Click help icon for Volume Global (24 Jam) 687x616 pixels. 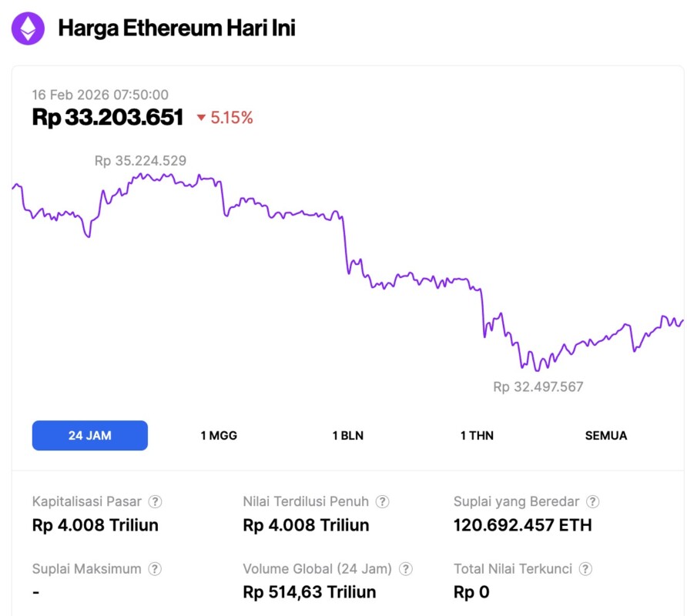405,569
